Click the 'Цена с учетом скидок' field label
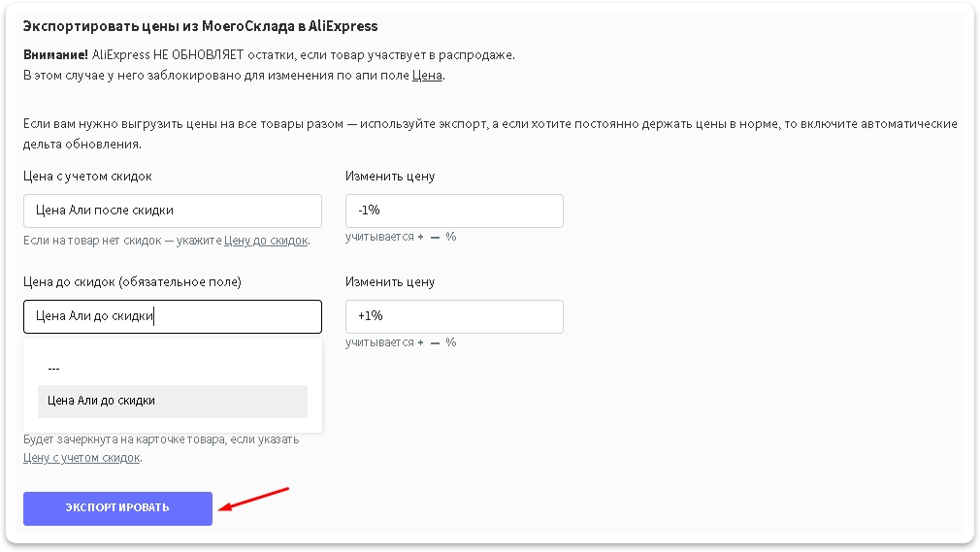Screen dimensions: 980x552 click(x=87, y=177)
